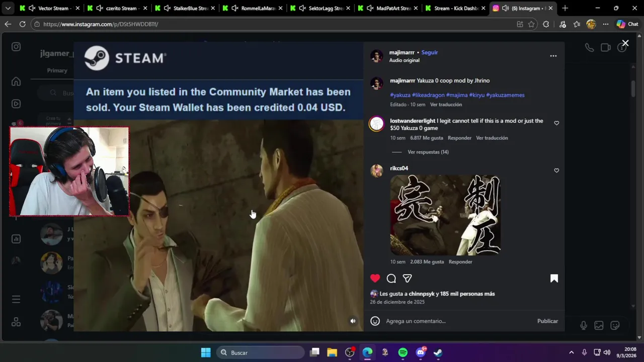Remove the saved bookmark on the post
This screenshot has height=362, width=644.
pyautogui.click(x=554, y=279)
